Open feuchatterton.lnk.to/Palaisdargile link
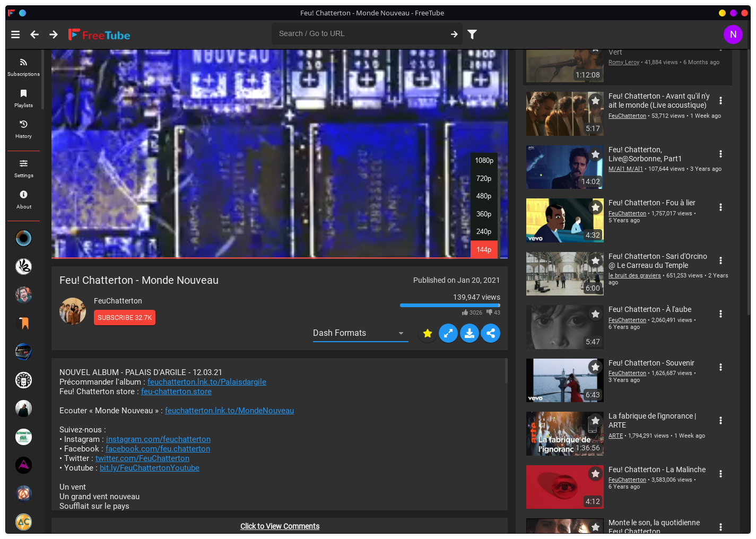This screenshot has width=756, height=539. [x=207, y=382]
